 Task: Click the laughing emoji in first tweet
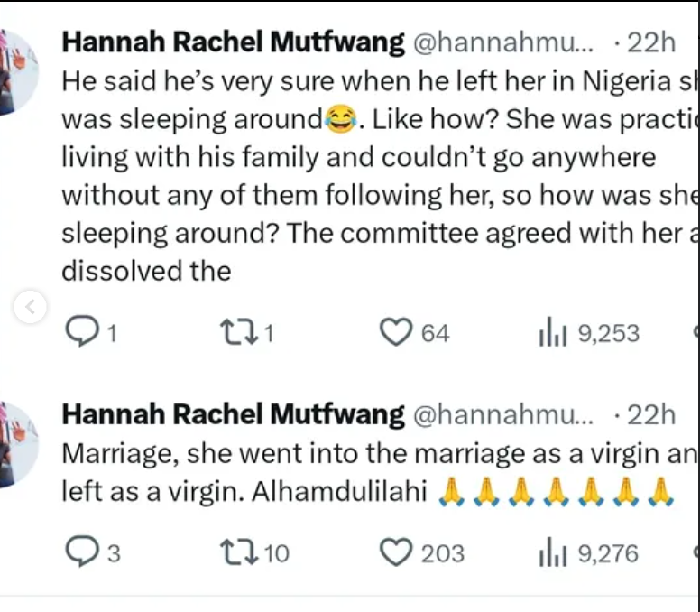pyautogui.click(x=341, y=119)
